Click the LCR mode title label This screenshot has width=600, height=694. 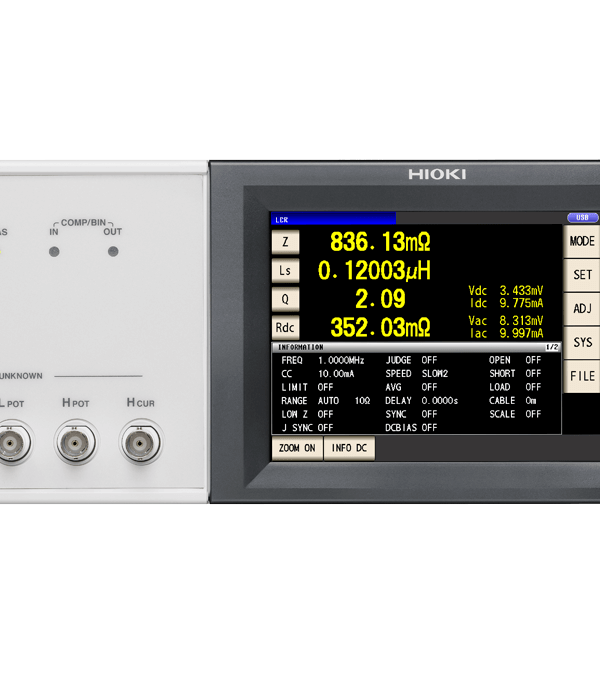281,220
